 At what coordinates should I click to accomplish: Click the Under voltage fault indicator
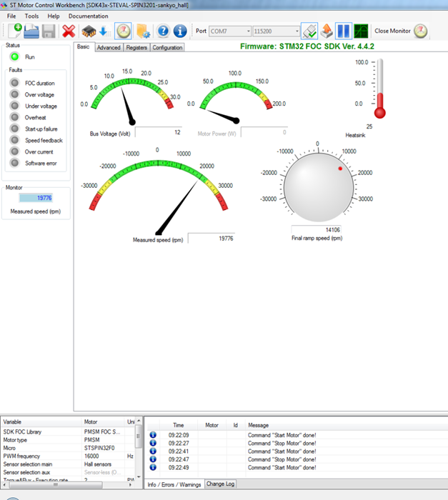pyautogui.click(x=14, y=106)
